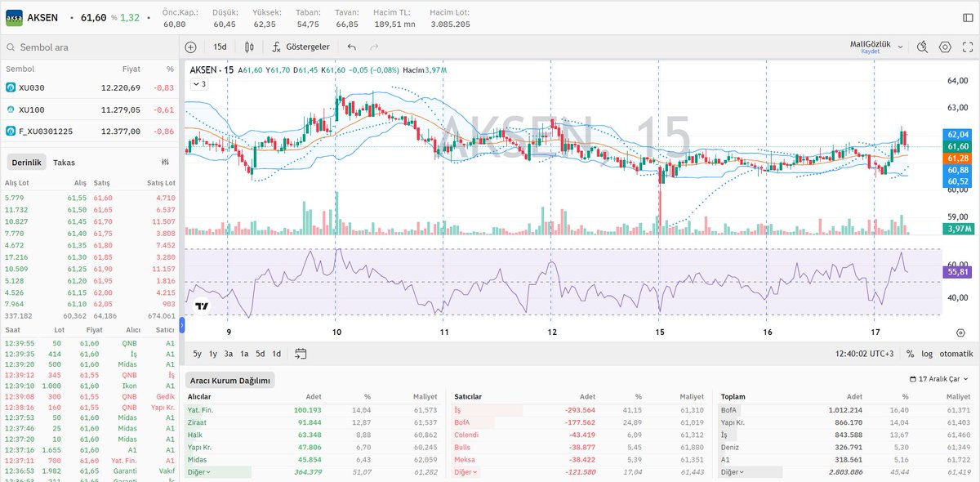This screenshot has width=980, height=482.
Task: Click the 12:39:55 trade row
Action: click(x=90, y=343)
